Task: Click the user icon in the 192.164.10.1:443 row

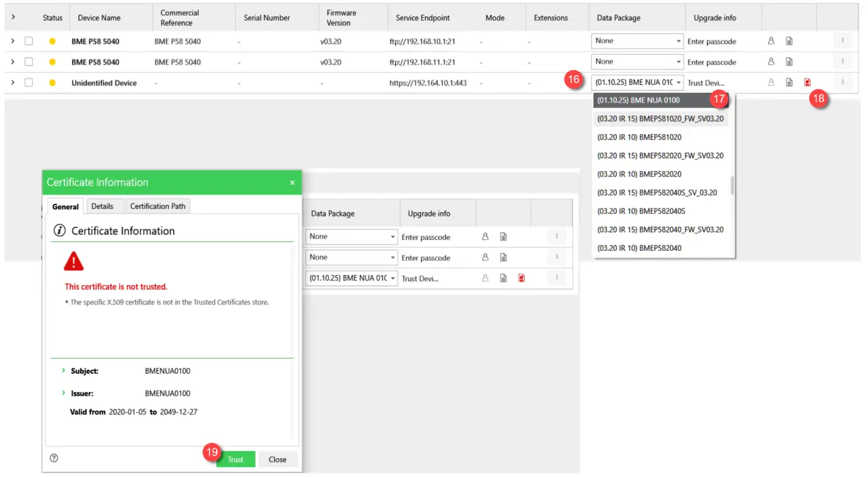Action: coord(771,83)
